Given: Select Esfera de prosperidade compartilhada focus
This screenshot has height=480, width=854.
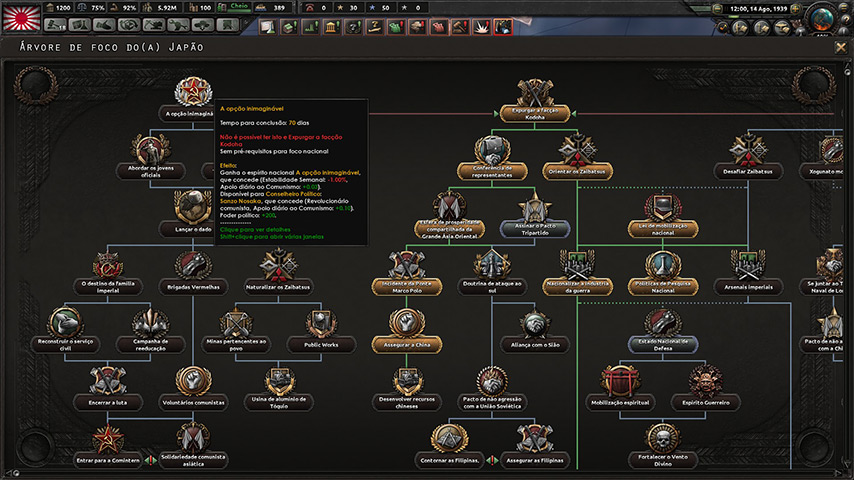Looking at the screenshot, I should (x=449, y=216).
